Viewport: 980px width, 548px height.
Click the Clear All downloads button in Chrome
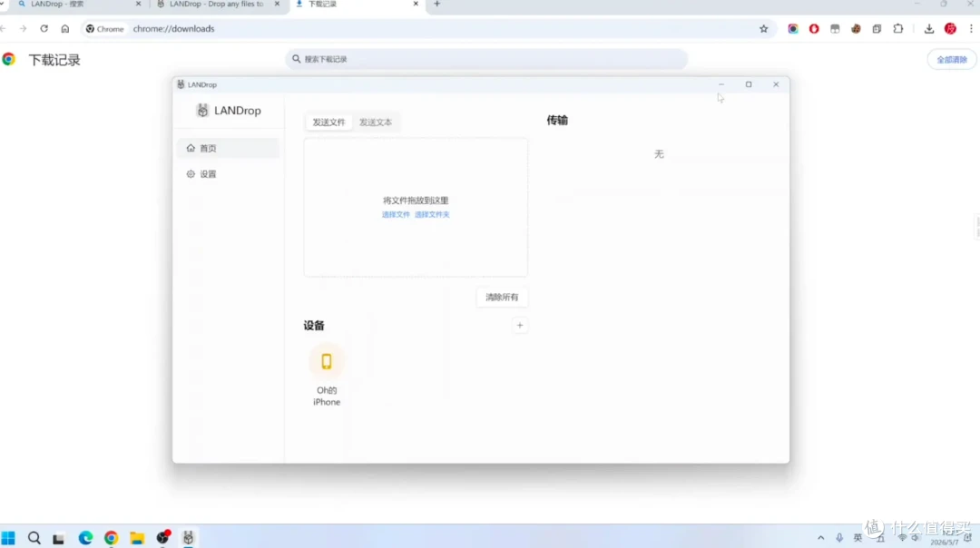coord(951,60)
